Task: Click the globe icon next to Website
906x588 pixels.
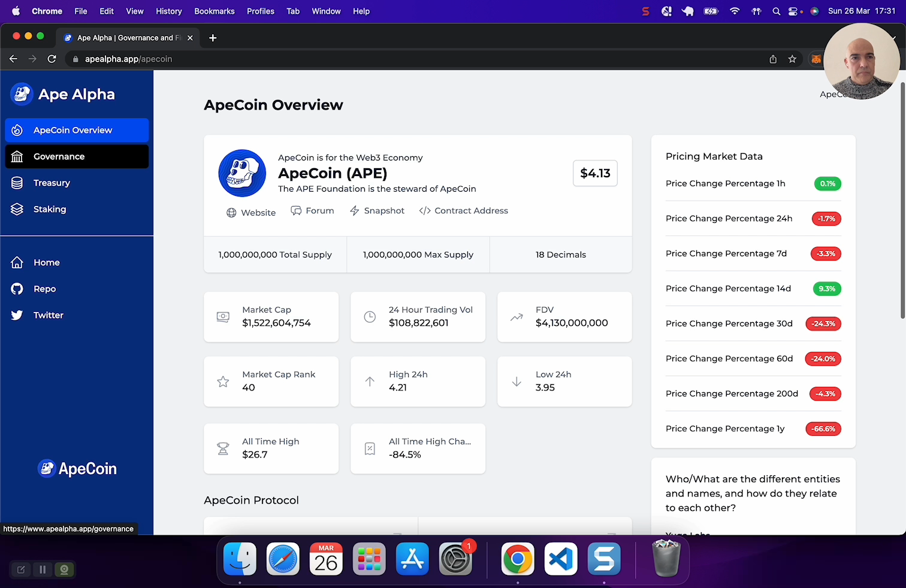Action: tap(231, 213)
